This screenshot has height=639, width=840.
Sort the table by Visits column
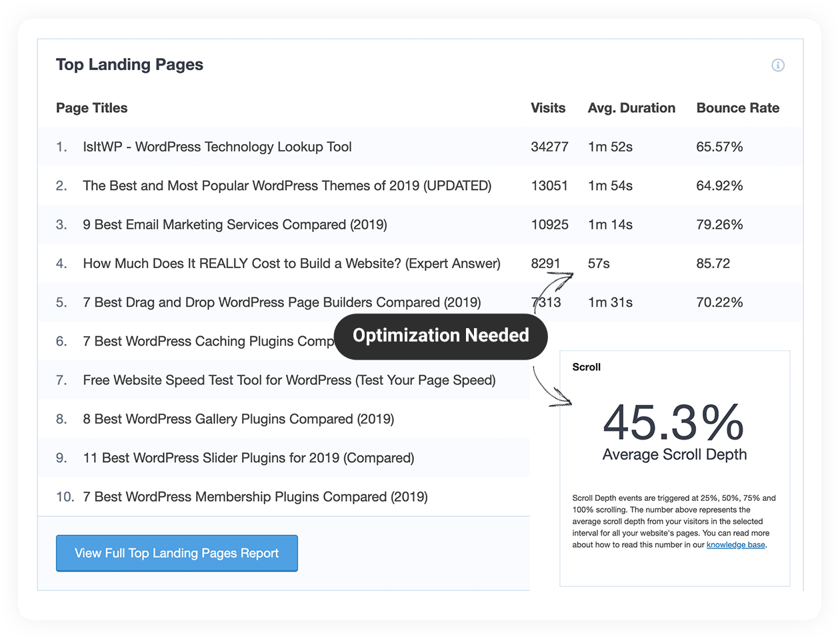coord(548,107)
